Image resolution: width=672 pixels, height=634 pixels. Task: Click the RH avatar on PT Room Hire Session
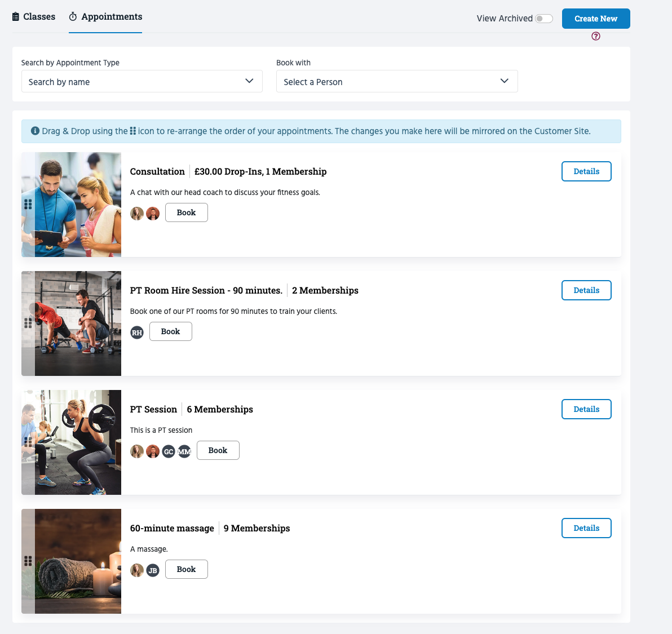136,332
